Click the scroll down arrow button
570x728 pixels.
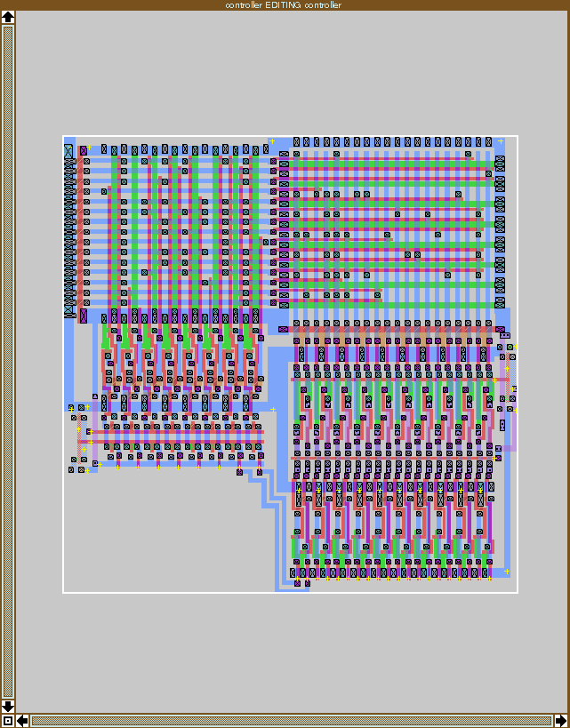[8, 707]
